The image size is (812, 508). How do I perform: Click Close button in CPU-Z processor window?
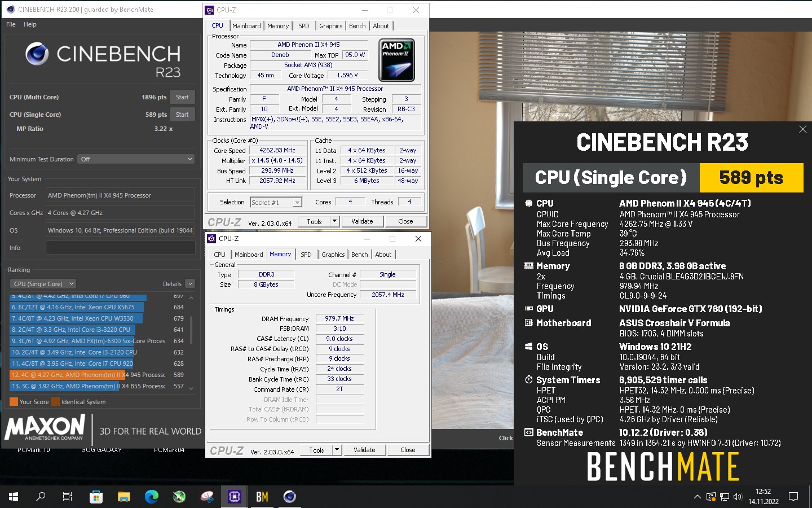(405, 221)
